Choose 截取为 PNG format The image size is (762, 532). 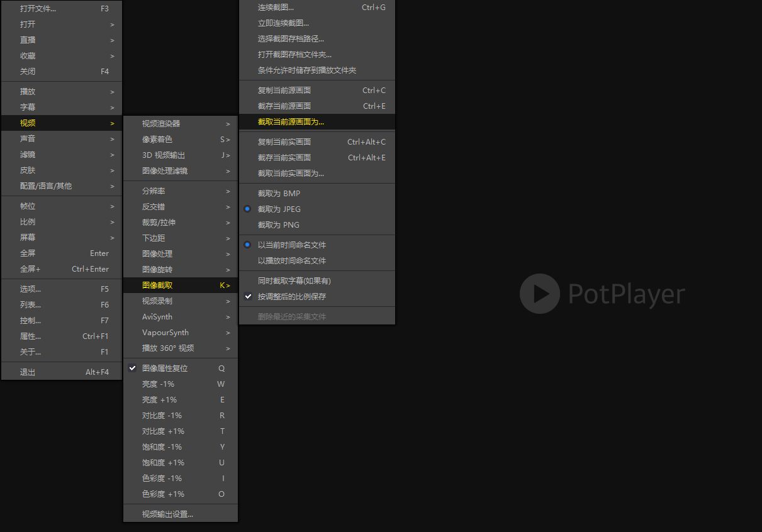point(317,224)
